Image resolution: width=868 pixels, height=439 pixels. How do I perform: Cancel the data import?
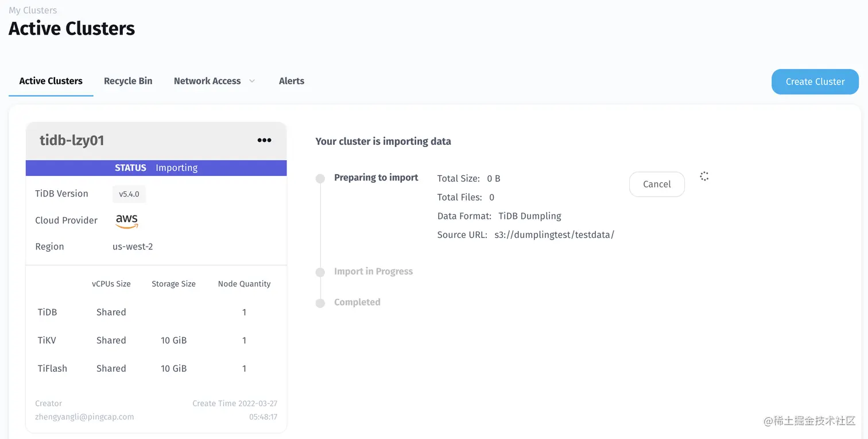pyautogui.click(x=657, y=184)
